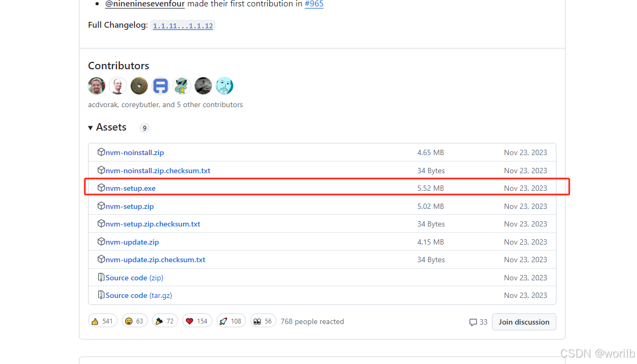This screenshot has width=637, height=364.
Task: Toggle the laugh reaction with 63
Action: [134, 321]
